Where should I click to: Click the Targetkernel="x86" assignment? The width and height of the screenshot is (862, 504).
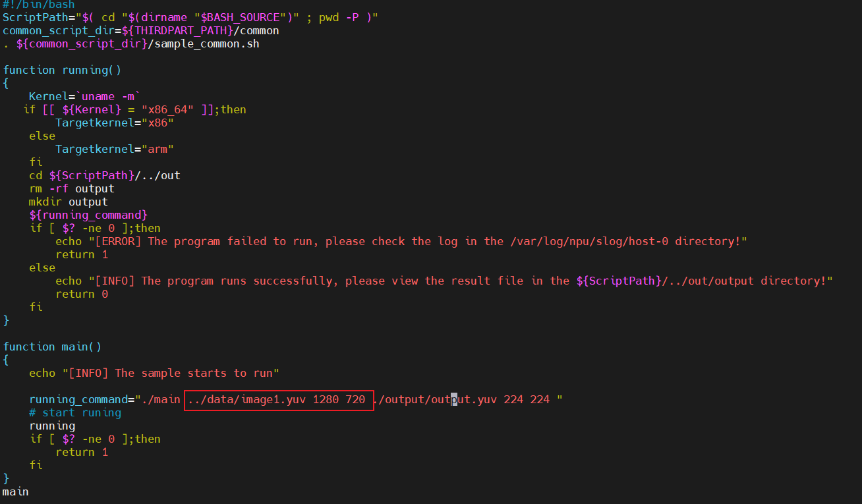[114, 123]
